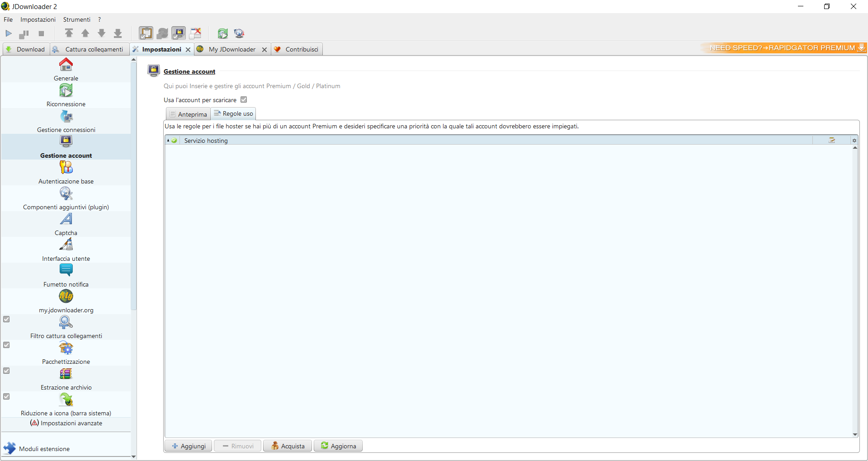Open Riconnessione settings section
The height and width of the screenshot is (461, 868).
[66, 95]
